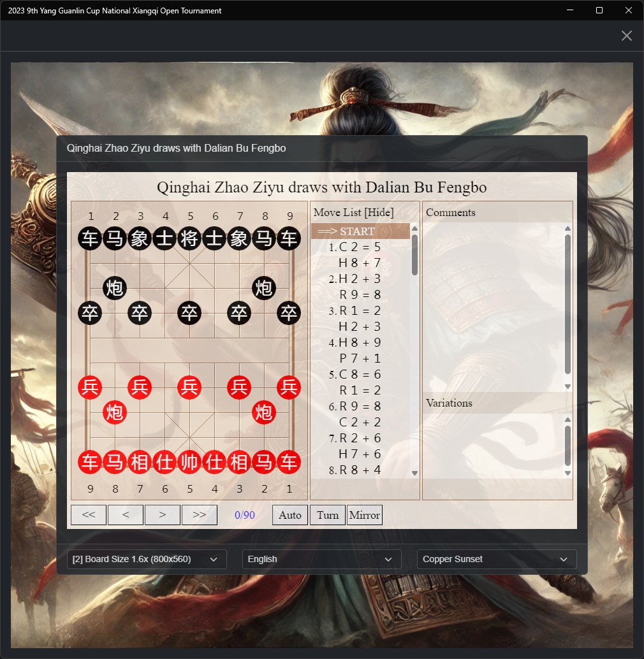This screenshot has width=644, height=659.
Task: Step back one move with < button
Action: [126, 515]
